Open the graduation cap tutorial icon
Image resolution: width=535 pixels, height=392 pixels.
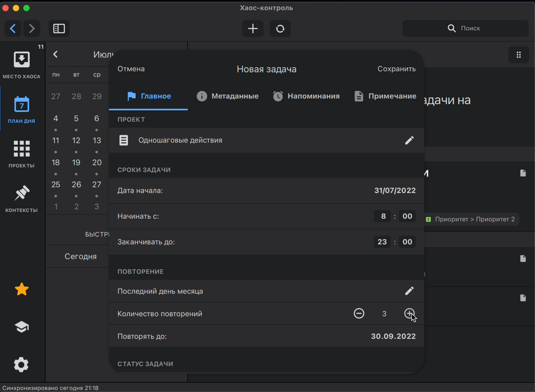pyautogui.click(x=21, y=327)
